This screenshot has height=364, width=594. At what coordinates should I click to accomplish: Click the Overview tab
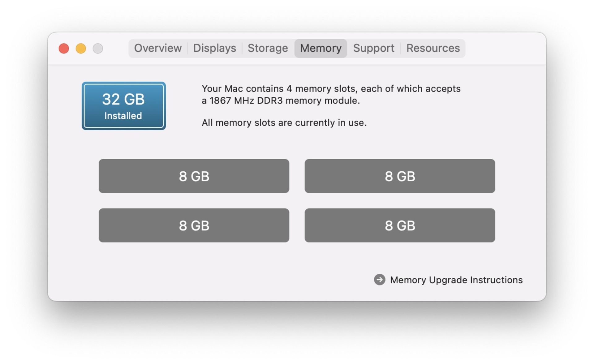click(x=157, y=48)
